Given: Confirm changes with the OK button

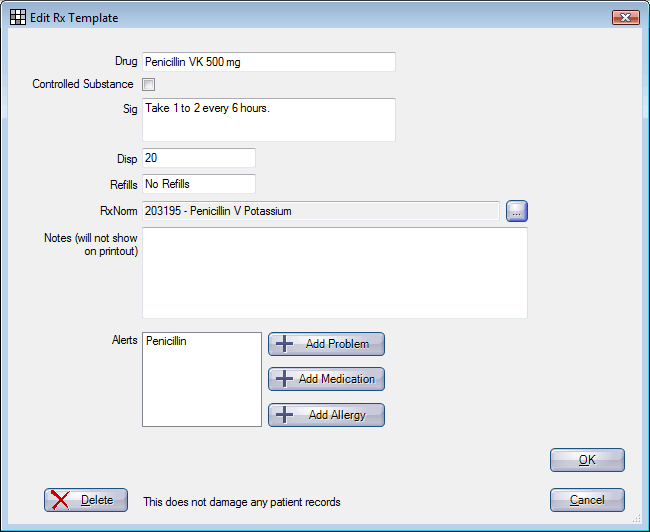Looking at the screenshot, I should 587,460.
